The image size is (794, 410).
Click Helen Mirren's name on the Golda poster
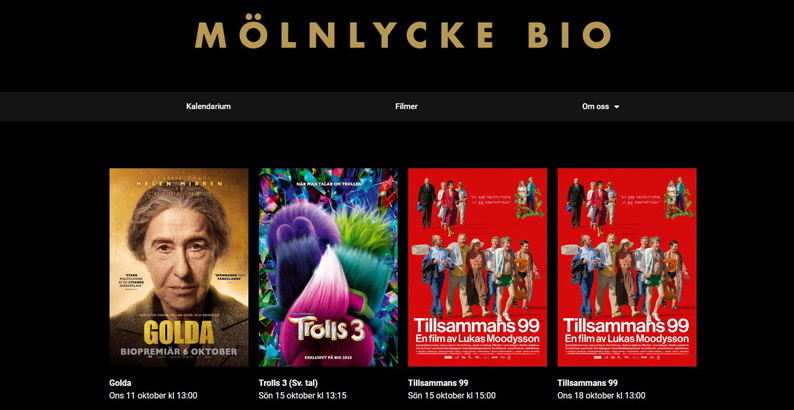coord(179,185)
